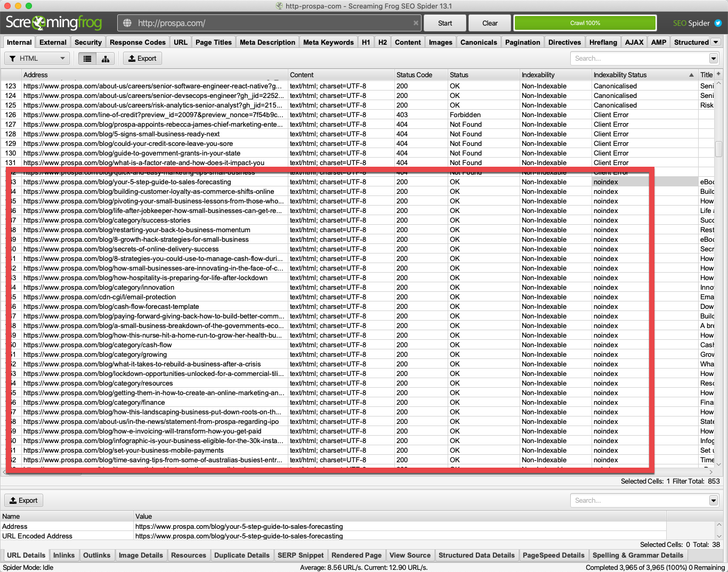
Task: Clear the URL field with the x icon
Action: tap(416, 23)
